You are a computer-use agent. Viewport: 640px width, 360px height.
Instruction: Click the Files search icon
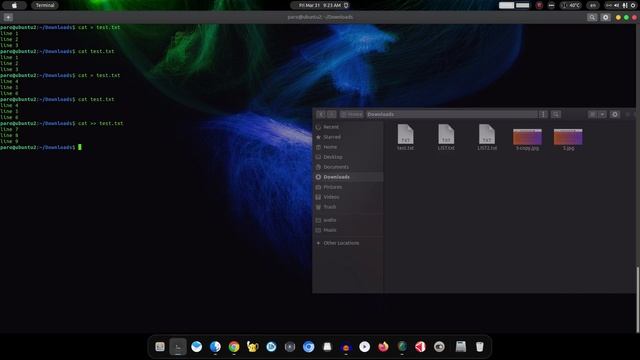click(556, 114)
